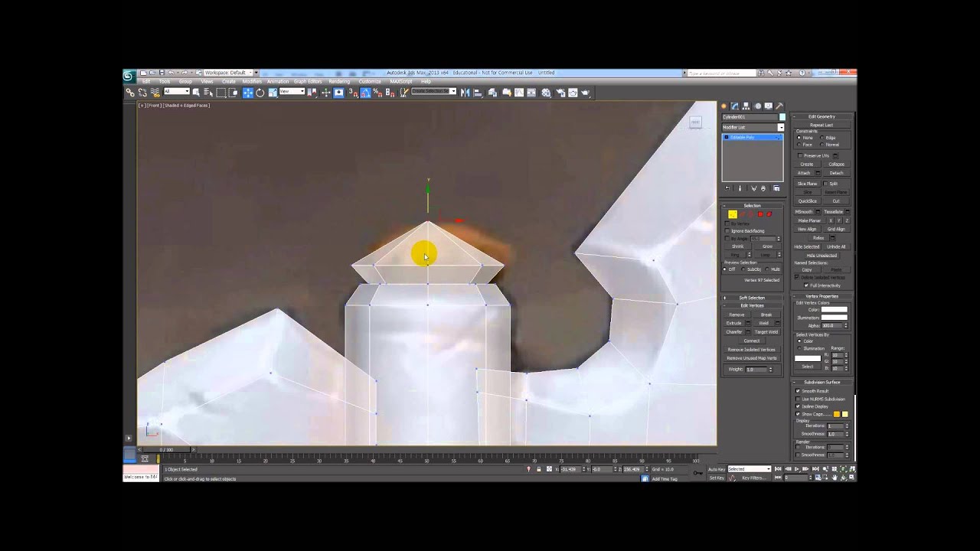Toggle Angle Snap in main toolbar

point(366,93)
